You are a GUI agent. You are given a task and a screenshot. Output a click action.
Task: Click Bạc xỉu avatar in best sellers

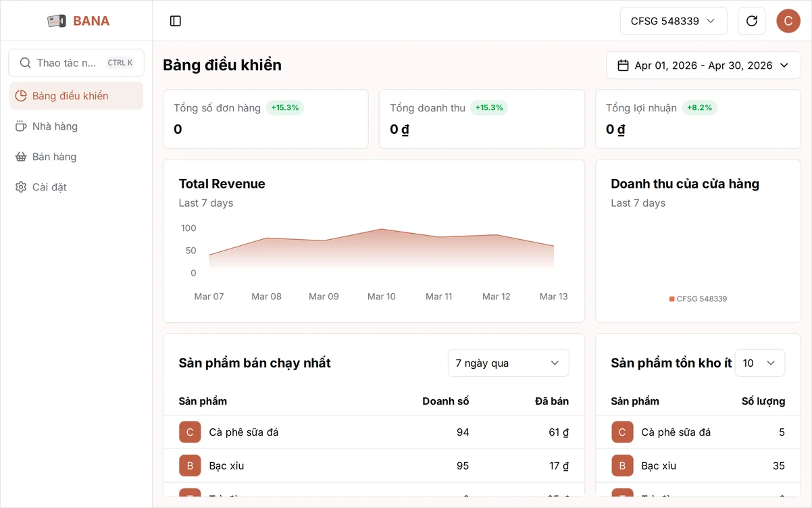pyautogui.click(x=190, y=466)
